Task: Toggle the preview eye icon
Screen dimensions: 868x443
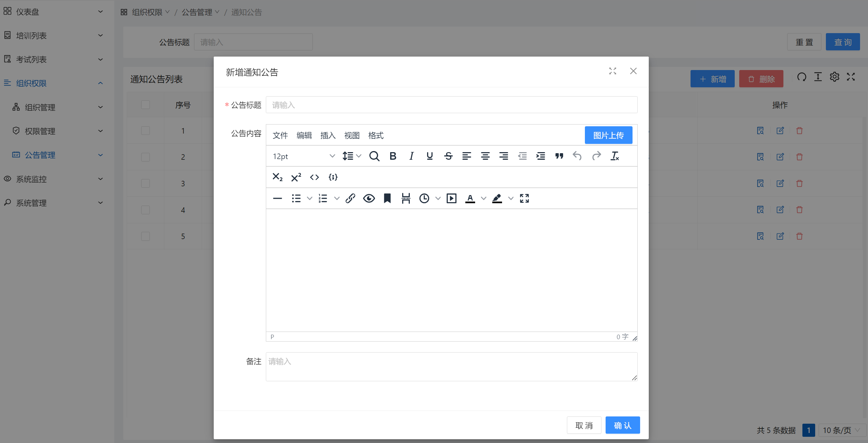Action: (369, 198)
